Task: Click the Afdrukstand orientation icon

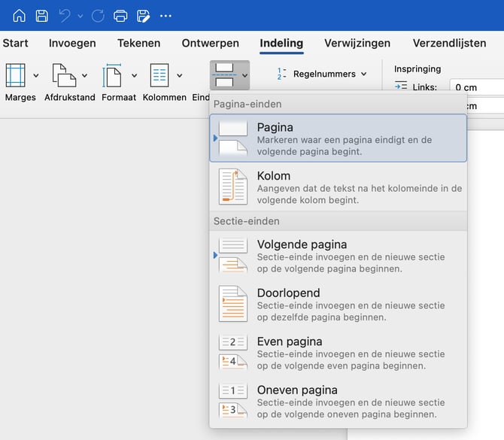Action: point(64,75)
